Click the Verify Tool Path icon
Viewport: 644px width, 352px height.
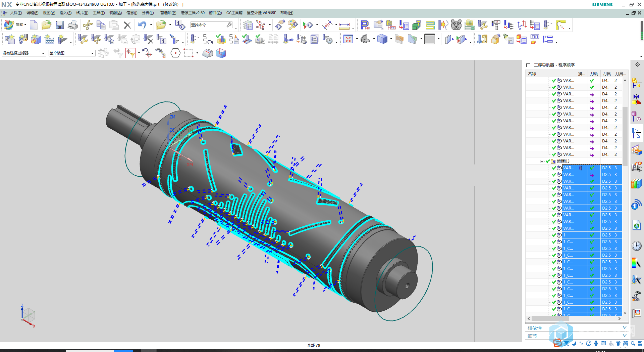pos(221,39)
